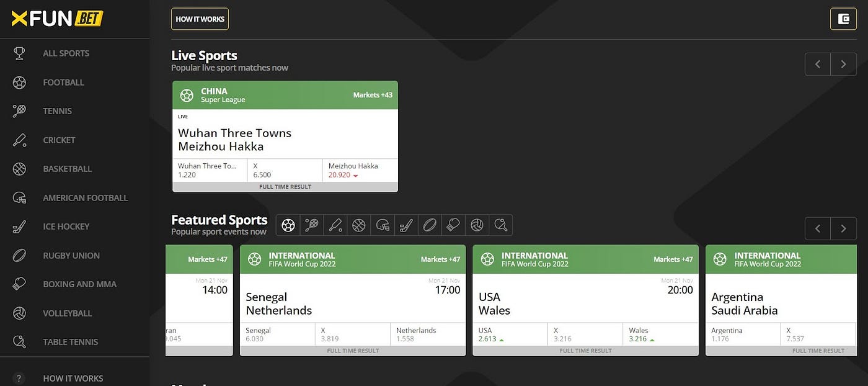Filter Featured Sports by tennis icon
Viewport: 868px width, 386px height.
point(312,225)
